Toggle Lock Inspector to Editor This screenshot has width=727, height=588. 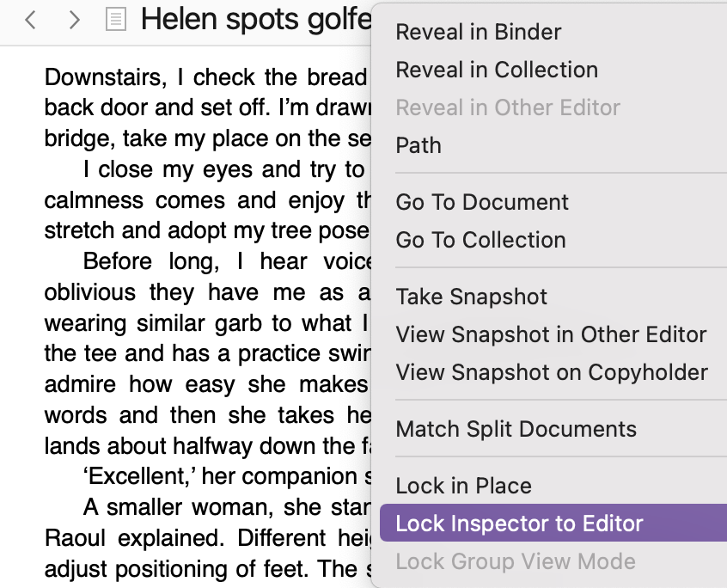pos(553,523)
